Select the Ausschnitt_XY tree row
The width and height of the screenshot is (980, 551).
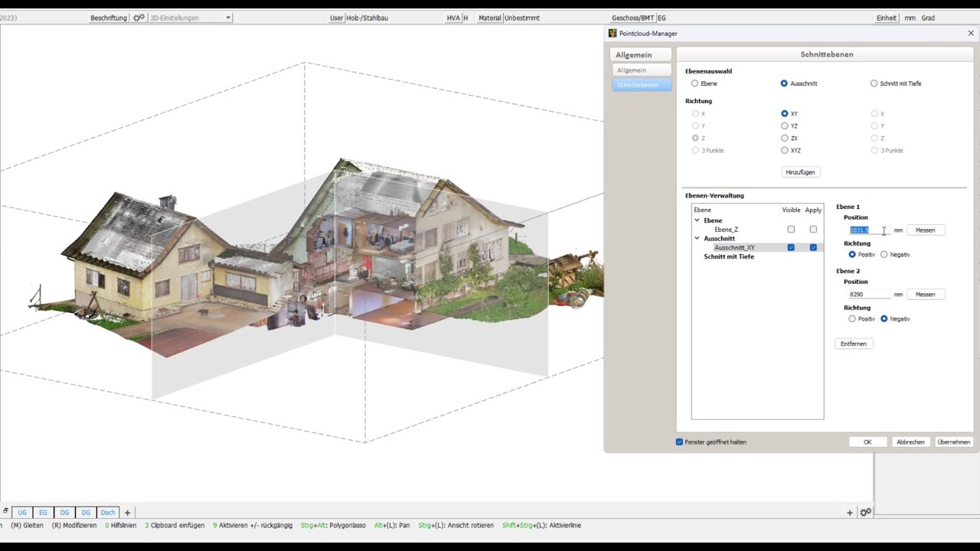[x=734, y=248]
